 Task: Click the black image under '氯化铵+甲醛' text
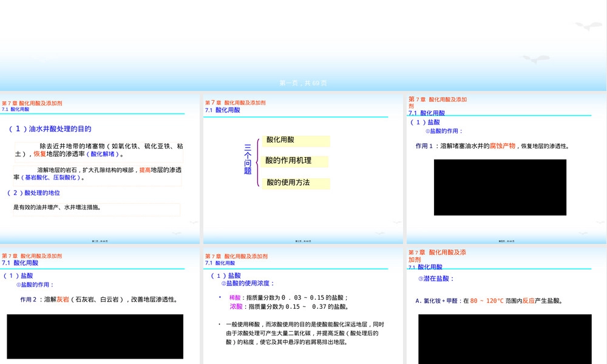505,339
